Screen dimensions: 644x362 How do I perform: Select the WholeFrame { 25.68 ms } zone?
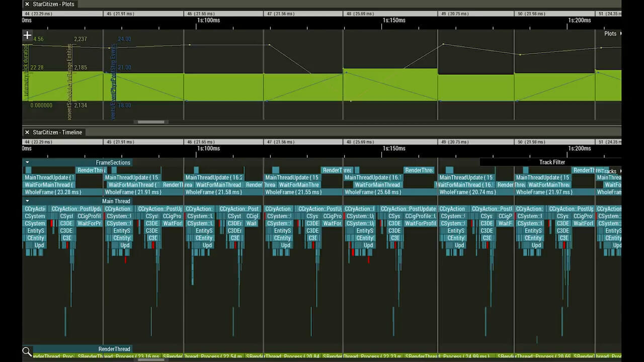click(x=390, y=192)
